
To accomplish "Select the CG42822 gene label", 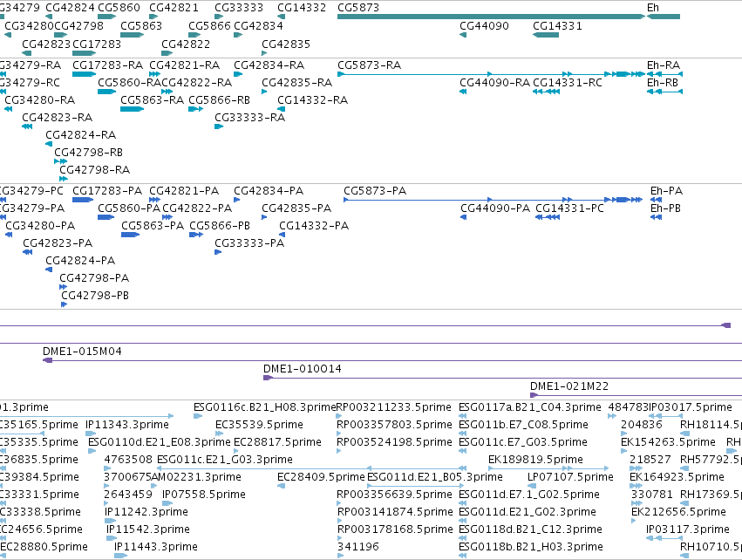I will point(186,44).
